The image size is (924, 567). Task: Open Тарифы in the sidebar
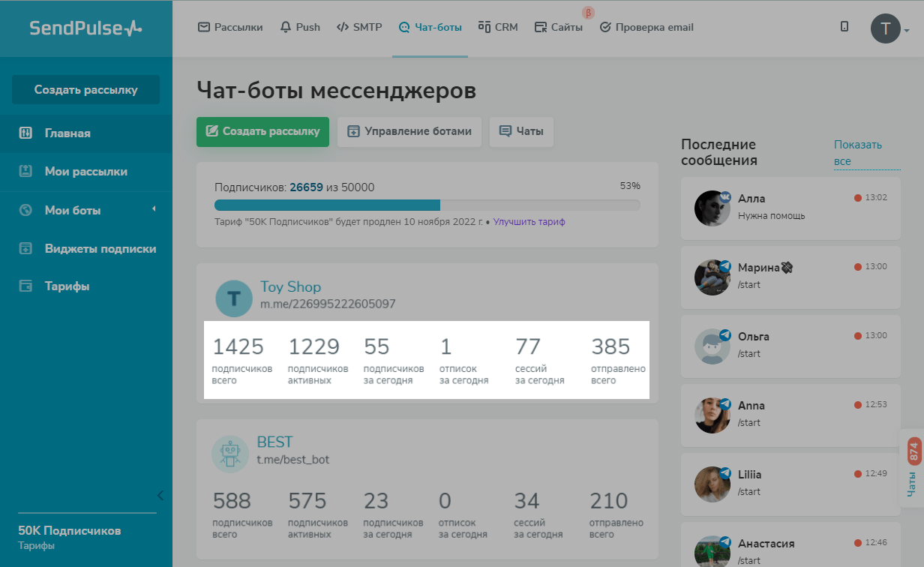(x=86, y=286)
